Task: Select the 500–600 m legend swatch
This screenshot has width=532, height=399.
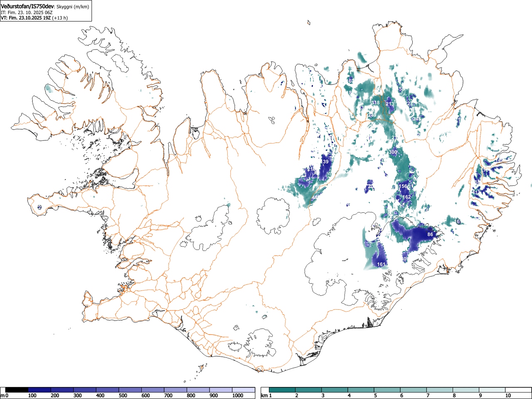Action: coord(130,390)
